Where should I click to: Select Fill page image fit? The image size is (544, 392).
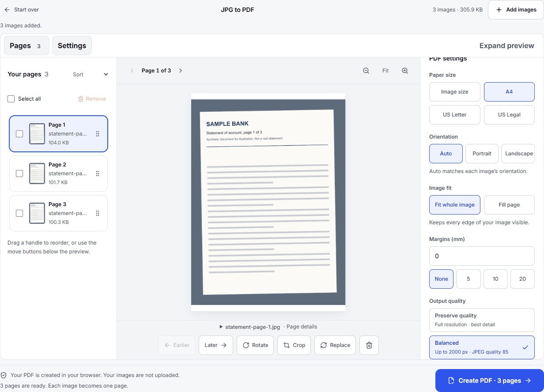pos(509,205)
